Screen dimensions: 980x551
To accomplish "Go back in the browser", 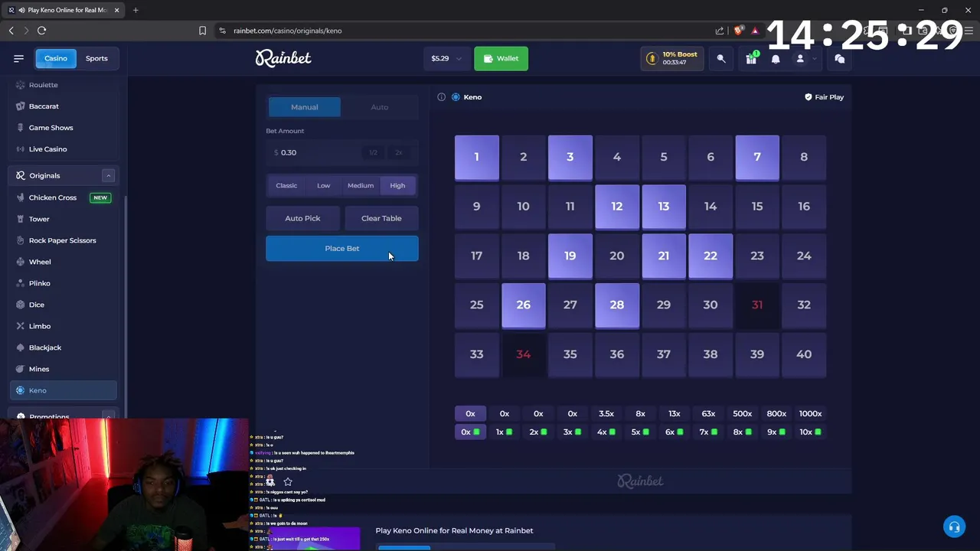I will (11, 31).
